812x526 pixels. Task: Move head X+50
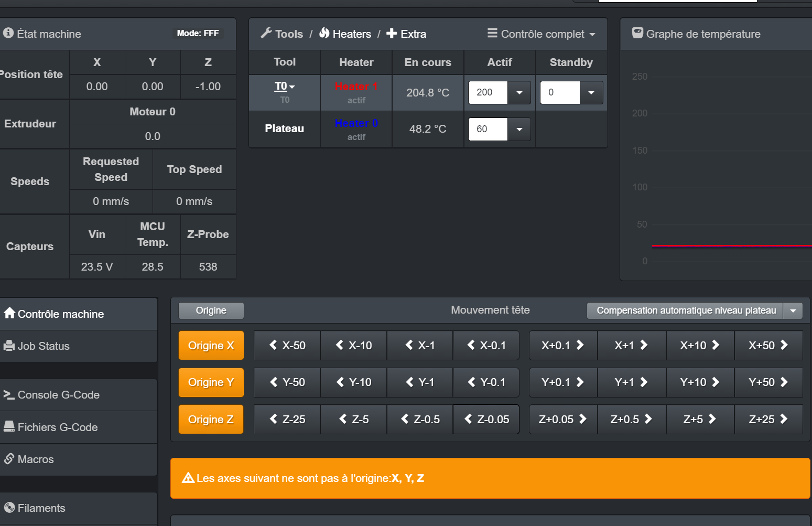point(768,346)
